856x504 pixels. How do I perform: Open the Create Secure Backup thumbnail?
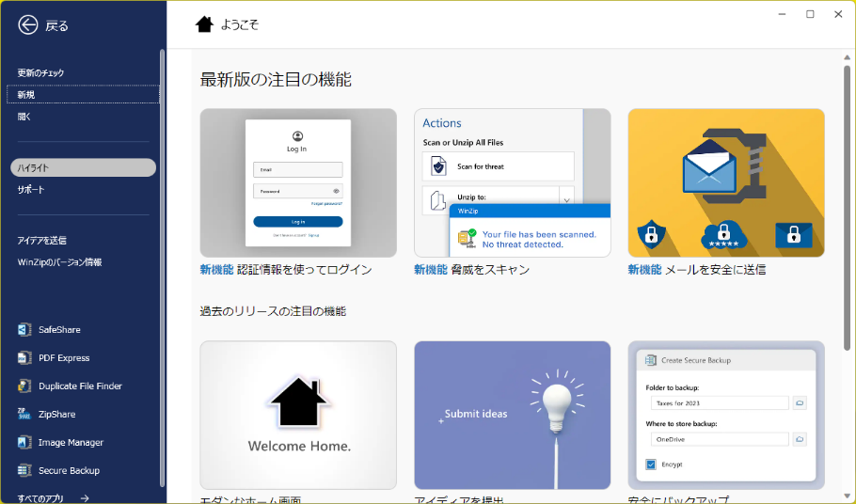tap(726, 415)
